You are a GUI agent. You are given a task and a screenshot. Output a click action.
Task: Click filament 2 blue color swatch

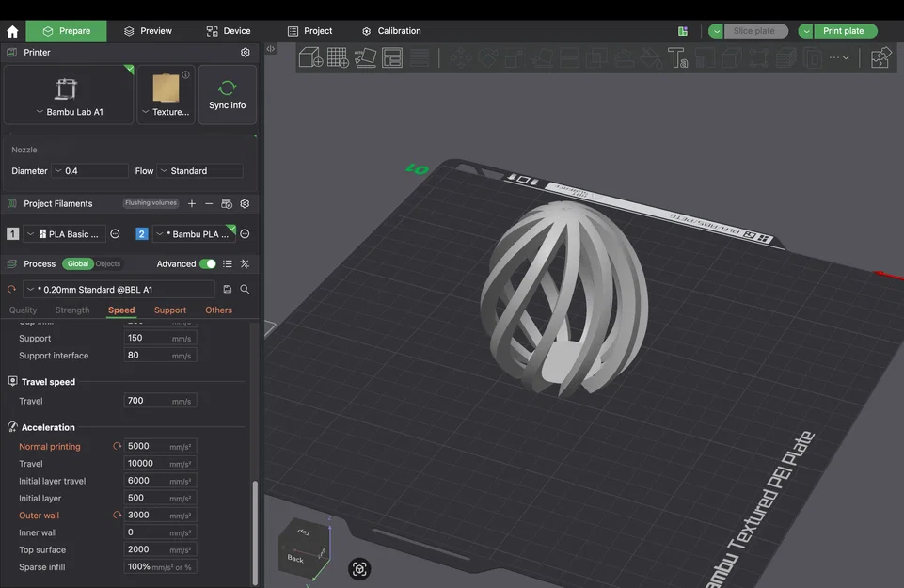coord(141,234)
